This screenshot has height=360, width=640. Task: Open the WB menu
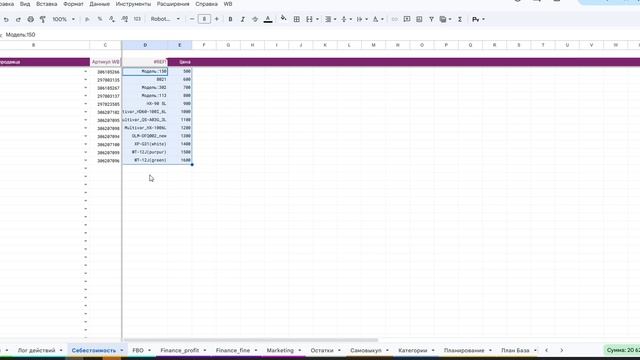pyautogui.click(x=228, y=4)
